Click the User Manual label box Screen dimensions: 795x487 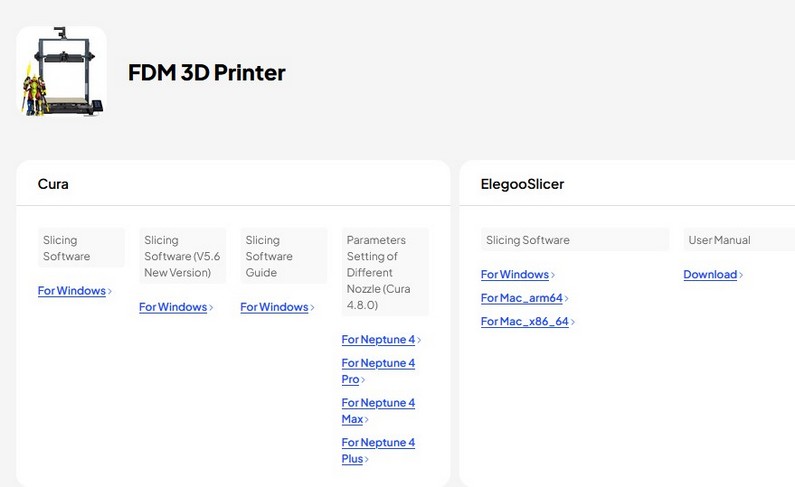[718, 240]
